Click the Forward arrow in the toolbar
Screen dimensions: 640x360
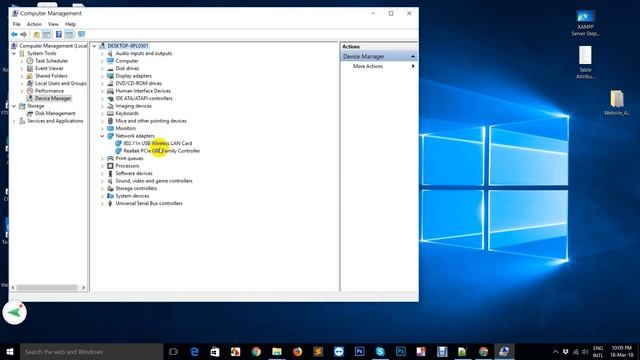coord(24,35)
